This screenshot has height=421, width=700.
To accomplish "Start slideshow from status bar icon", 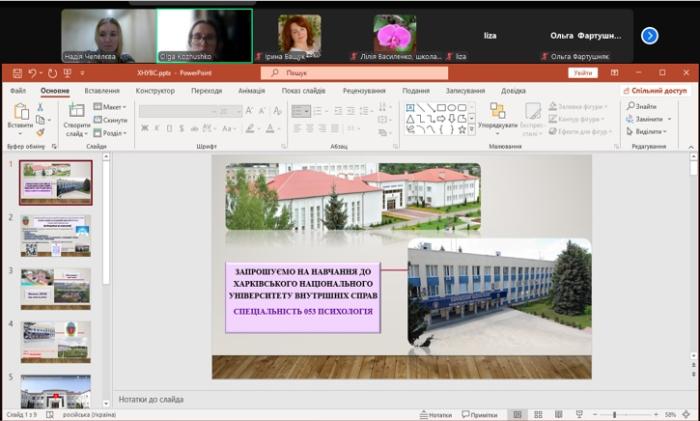I will [579, 414].
